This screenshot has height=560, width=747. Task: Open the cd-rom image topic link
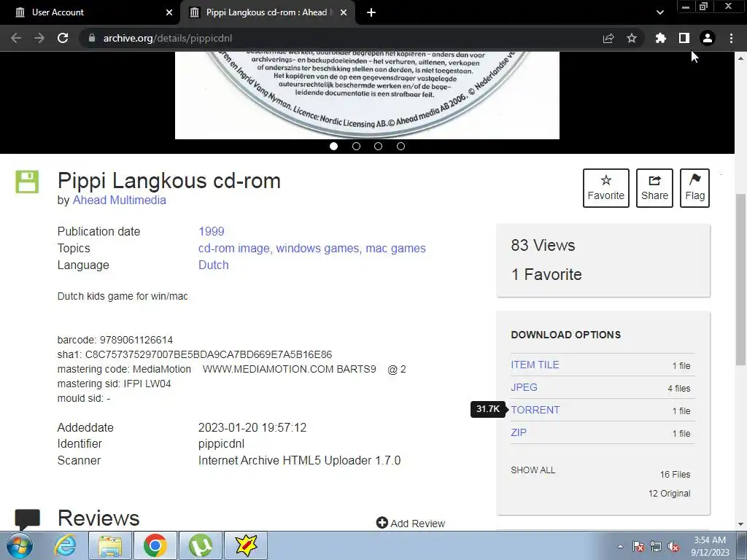pyautogui.click(x=234, y=248)
